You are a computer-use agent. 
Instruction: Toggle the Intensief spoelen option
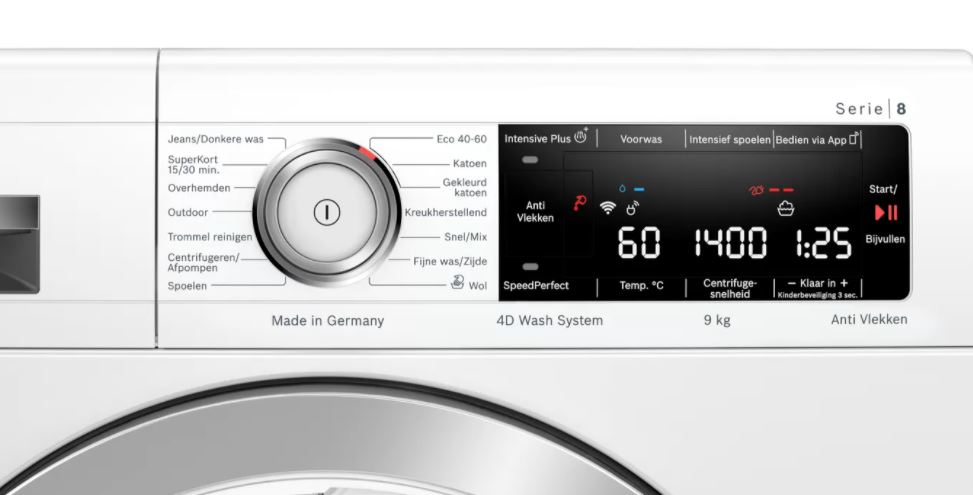[730, 140]
